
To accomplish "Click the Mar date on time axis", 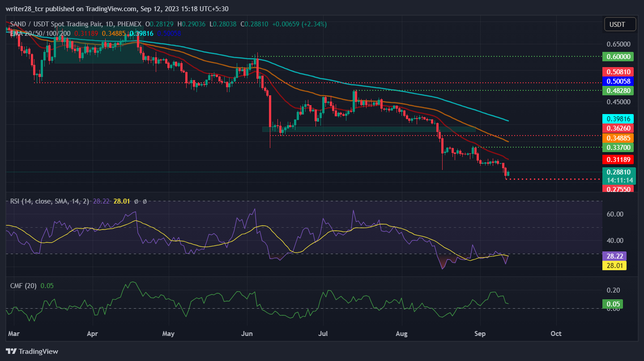I will coord(14,334).
